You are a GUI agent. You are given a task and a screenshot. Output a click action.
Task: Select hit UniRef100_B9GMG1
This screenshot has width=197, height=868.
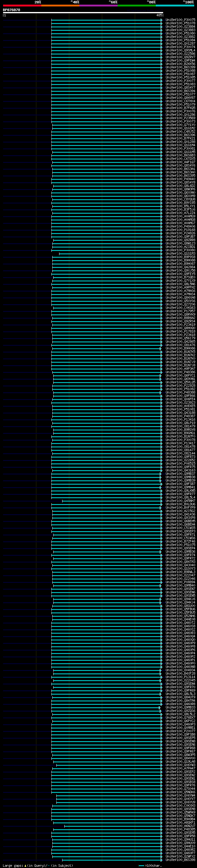(x=180, y=433)
